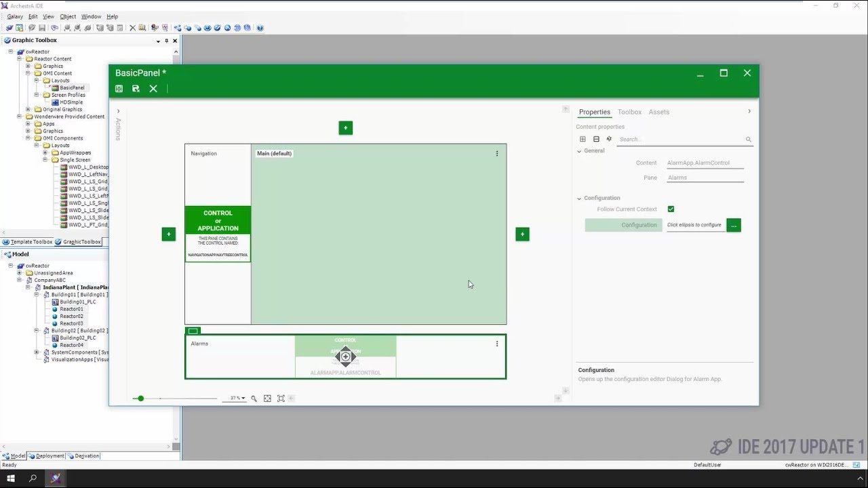Click the zoom-to-selection icon below canvas
The height and width of the screenshot is (488, 868).
281,399
